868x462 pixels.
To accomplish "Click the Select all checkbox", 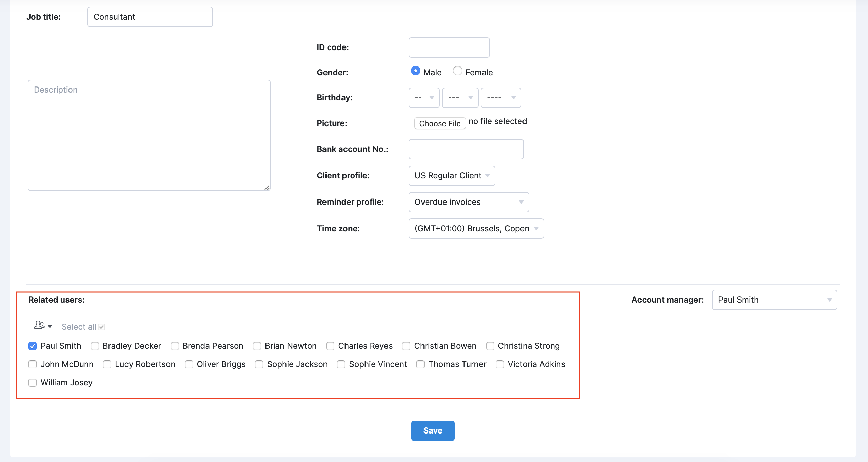I will (x=101, y=327).
